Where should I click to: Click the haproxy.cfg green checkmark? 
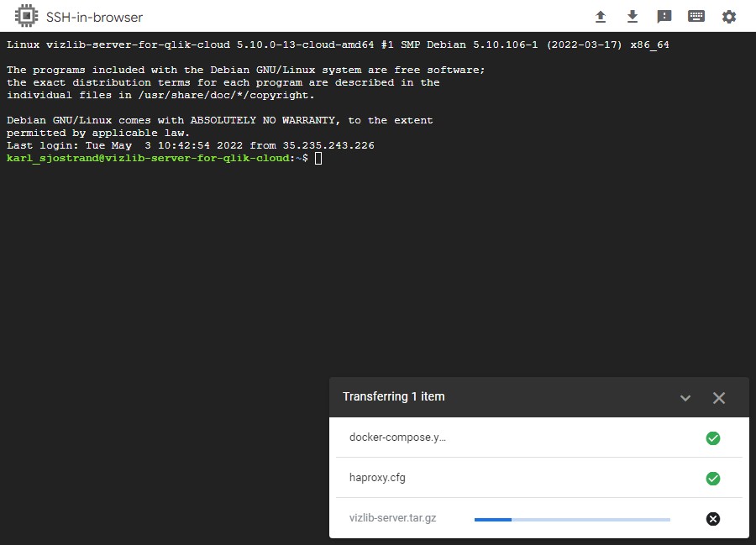point(713,479)
